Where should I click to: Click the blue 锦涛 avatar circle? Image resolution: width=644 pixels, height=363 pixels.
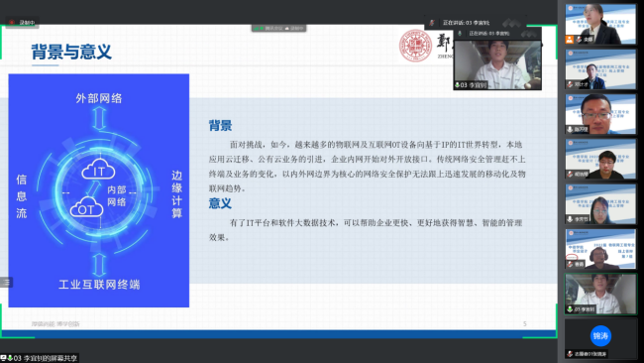600,336
